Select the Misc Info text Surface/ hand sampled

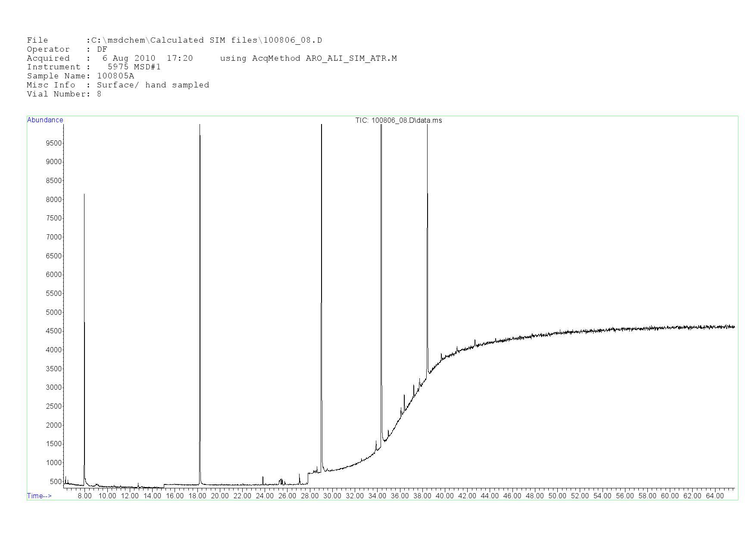[x=153, y=85]
